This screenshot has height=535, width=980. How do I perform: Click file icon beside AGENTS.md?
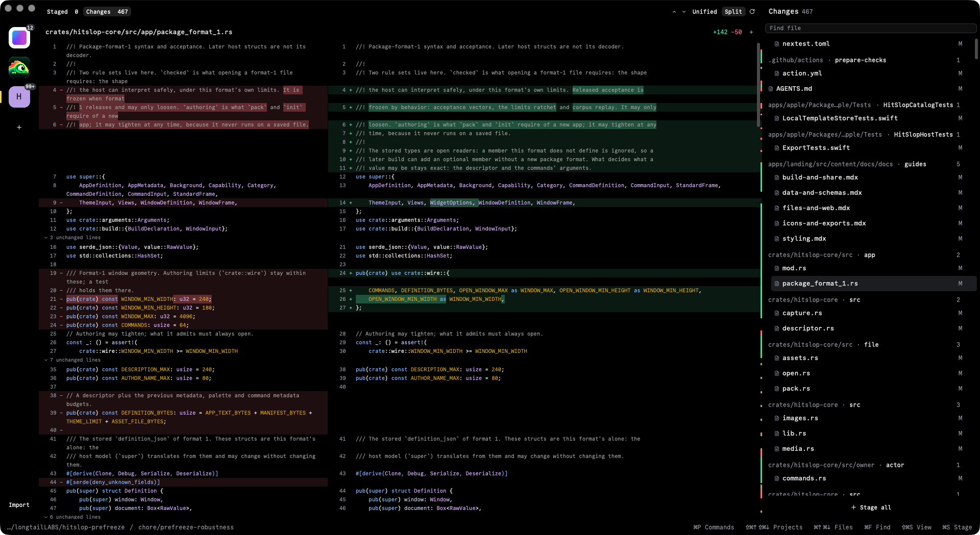click(771, 89)
